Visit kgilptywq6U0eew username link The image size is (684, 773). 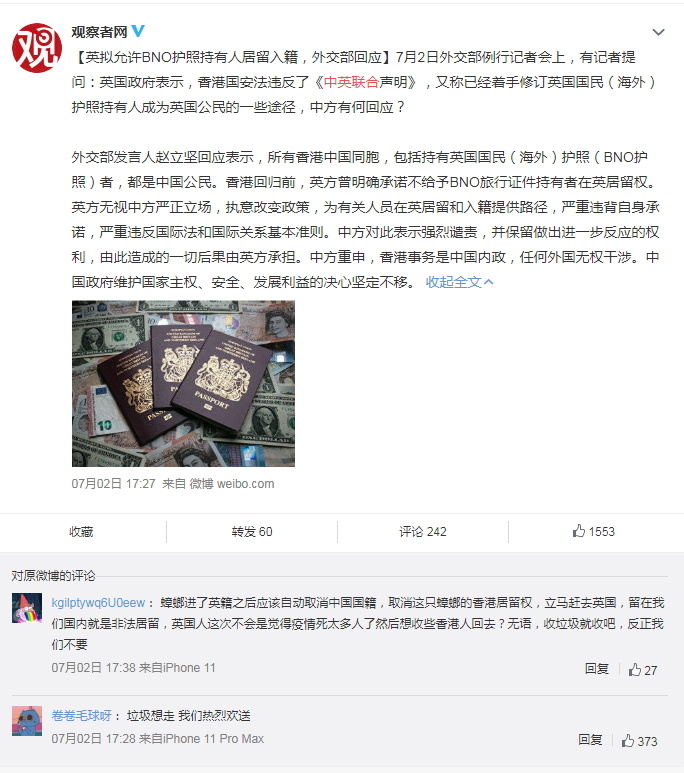(x=98, y=602)
